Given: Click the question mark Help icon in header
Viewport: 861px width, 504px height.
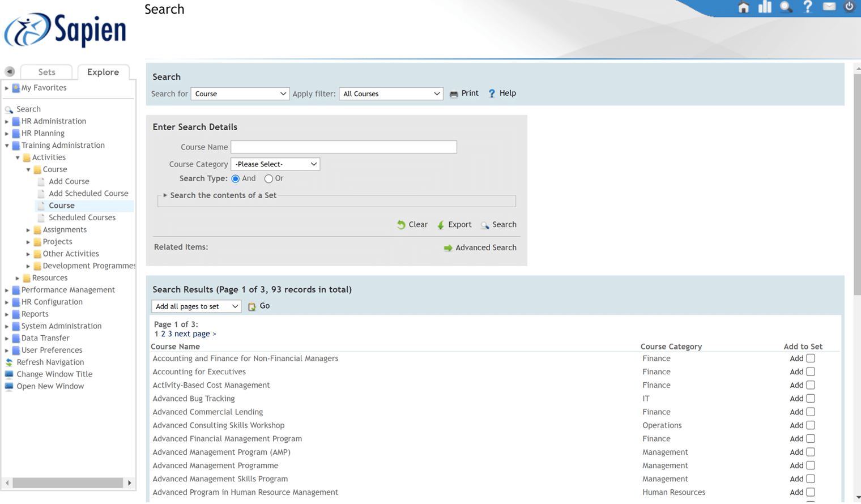Looking at the screenshot, I should coord(807,7).
